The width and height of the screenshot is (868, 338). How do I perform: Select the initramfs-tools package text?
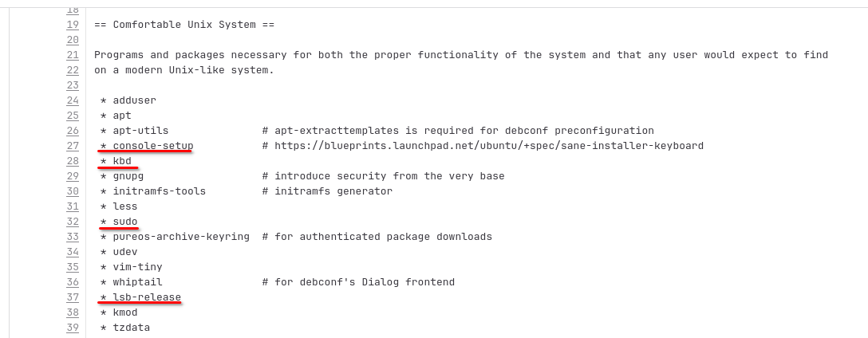160,191
